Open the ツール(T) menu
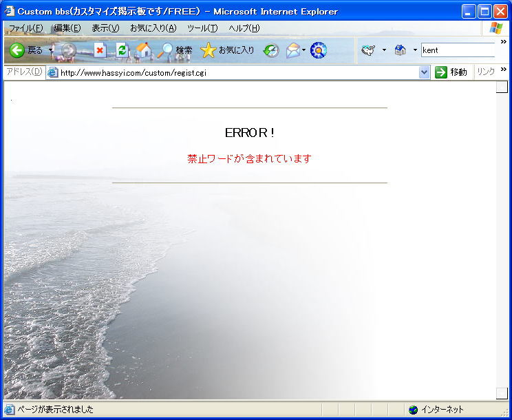This screenshot has height=420, width=512. [202, 28]
